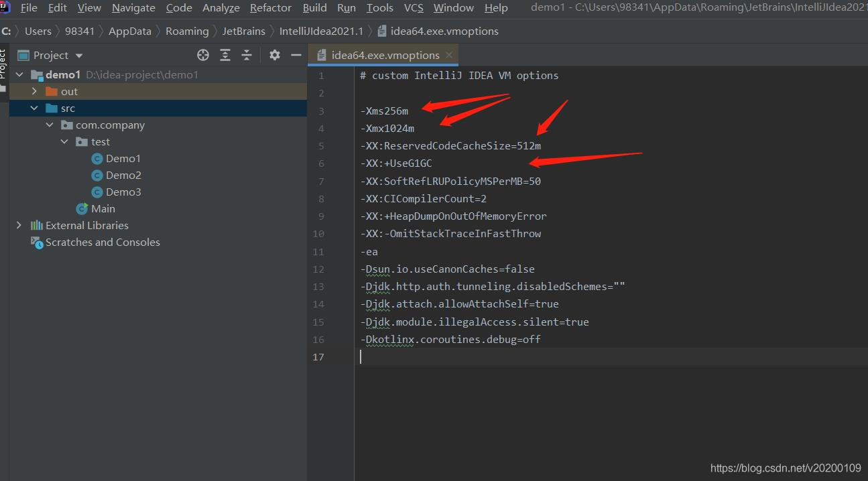Click Roaming in the breadcrumb path
The width and height of the screenshot is (868, 481).
187,31
